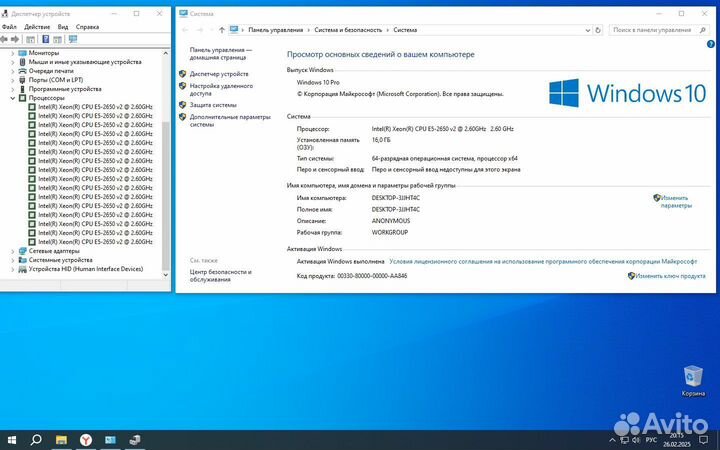Click the Up arrow in System address bar
Screen dimensions: 720x450
coord(219,30)
